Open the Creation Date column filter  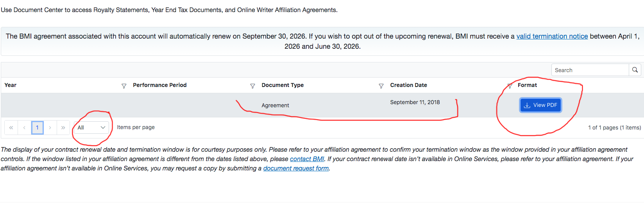(x=510, y=86)
